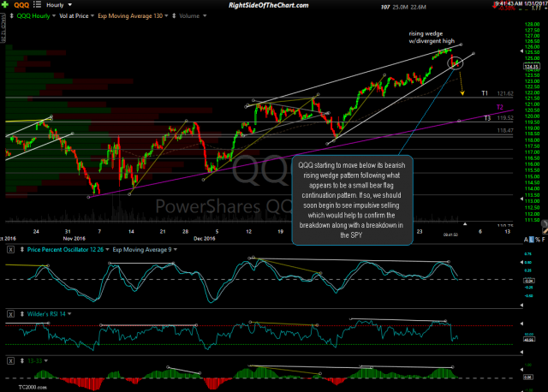This screenshot has height=392, width=548.
Task: Open the Hourly timeframe dropdown
Action: click(x=70, y=5)
